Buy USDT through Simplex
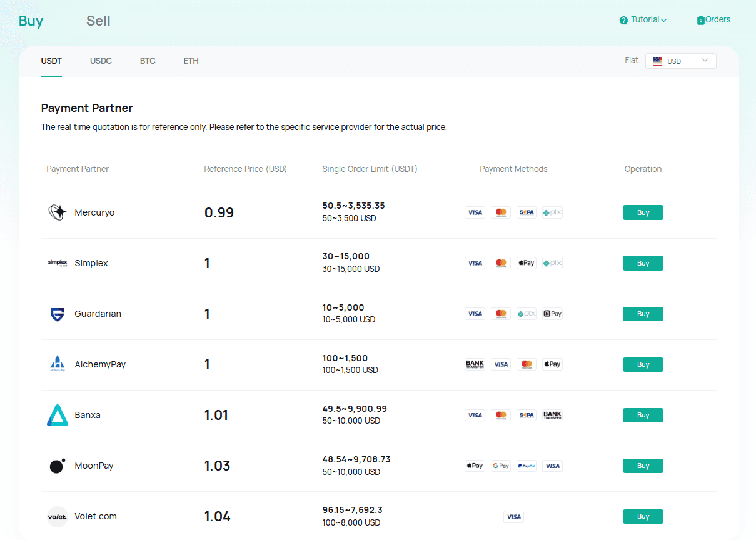 643,263
